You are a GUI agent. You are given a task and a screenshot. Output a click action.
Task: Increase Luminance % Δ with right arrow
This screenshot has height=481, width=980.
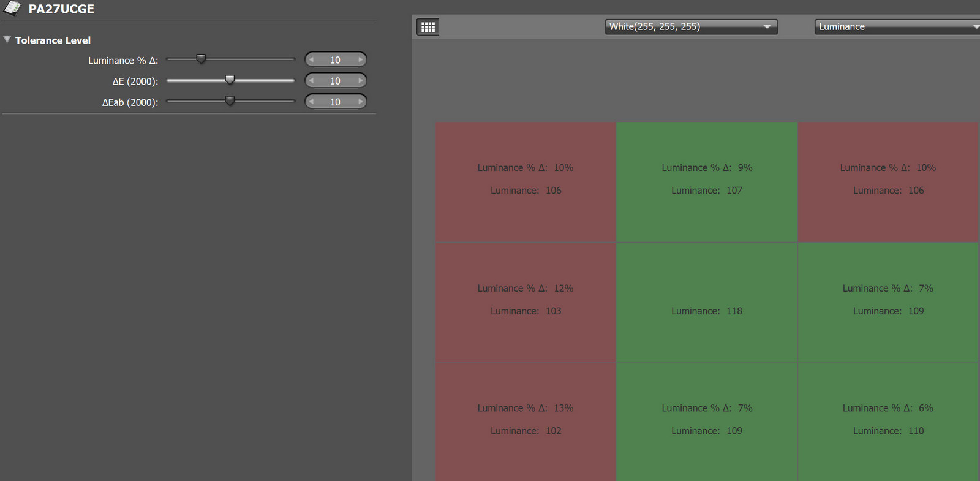[360, 60]
